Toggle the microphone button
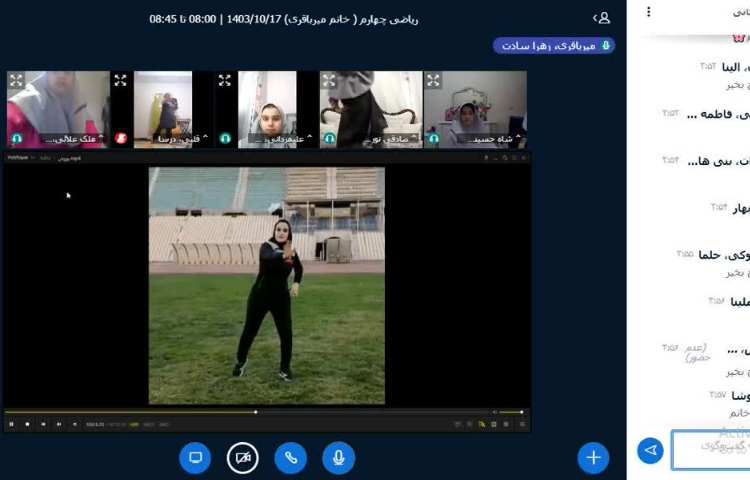 point(339,458)
